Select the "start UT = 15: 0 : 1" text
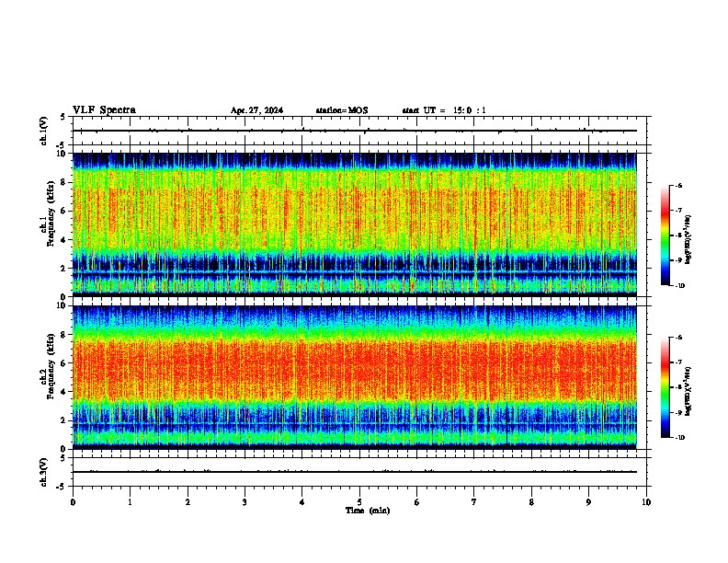Viewport: 728px width, 563px height. (444, 110)
